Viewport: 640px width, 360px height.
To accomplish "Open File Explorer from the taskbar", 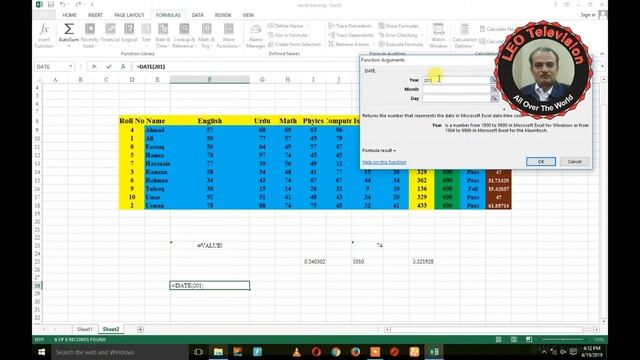I will 218,352.
